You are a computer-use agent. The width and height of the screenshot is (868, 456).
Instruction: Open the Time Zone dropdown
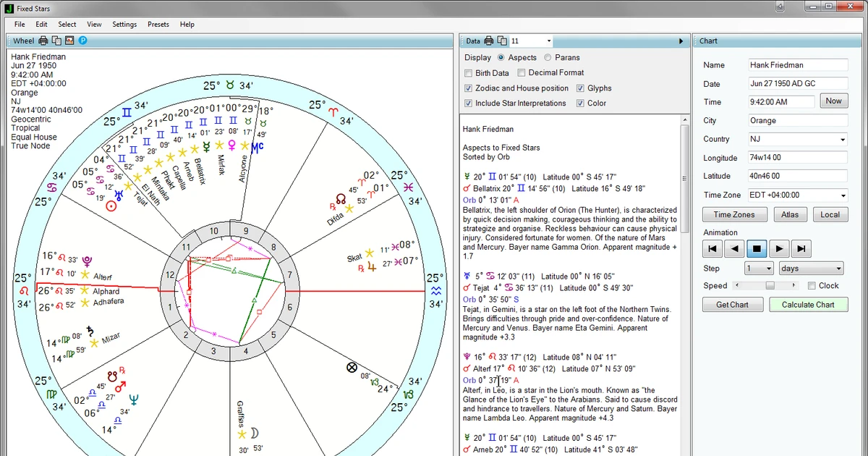(x=843, y=195)
